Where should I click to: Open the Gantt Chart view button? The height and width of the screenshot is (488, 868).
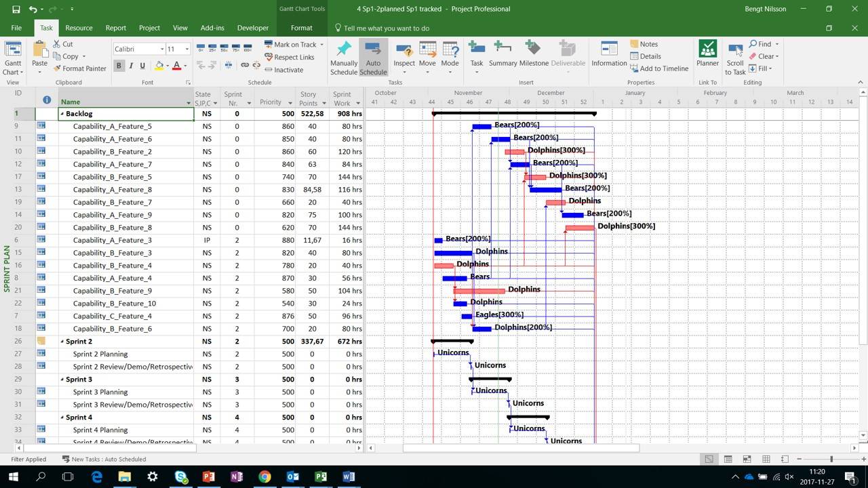coord(13,58)
